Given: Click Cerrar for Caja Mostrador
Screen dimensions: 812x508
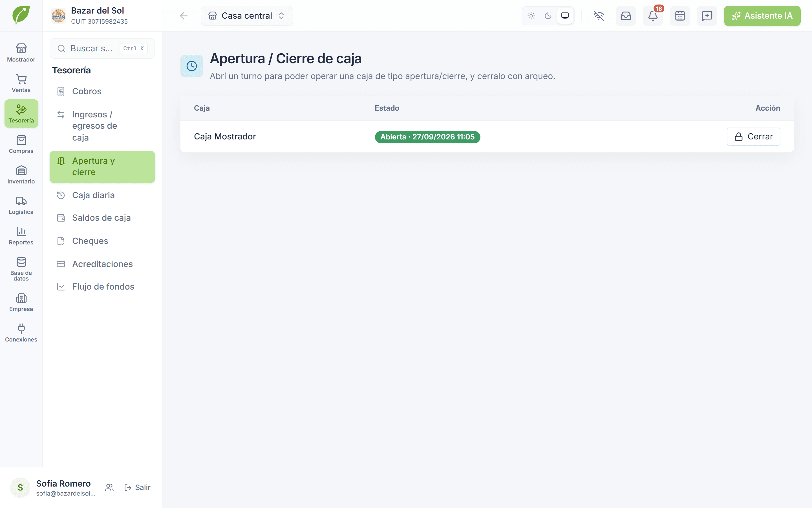Looking at the screenshot, I should [753, 136].
